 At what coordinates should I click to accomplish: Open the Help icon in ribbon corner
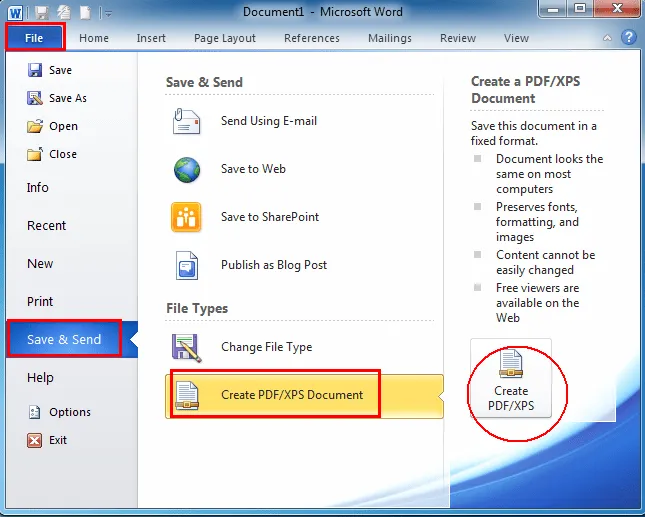point(629,38)
